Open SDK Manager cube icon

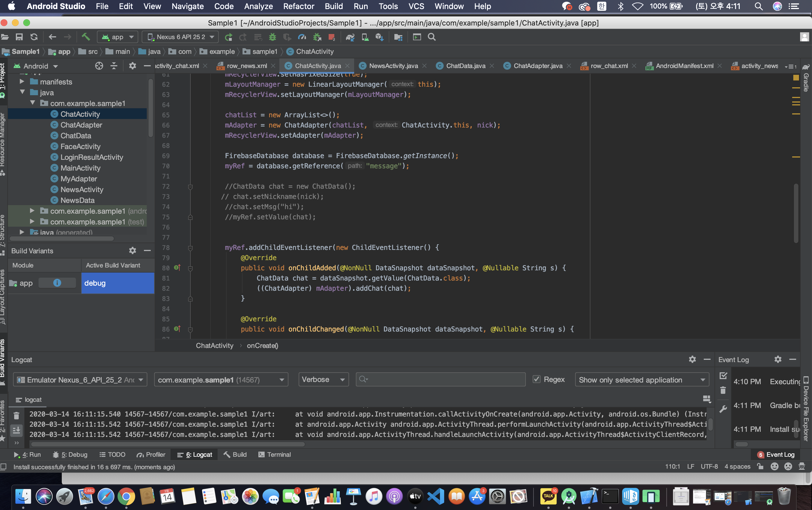379,37
